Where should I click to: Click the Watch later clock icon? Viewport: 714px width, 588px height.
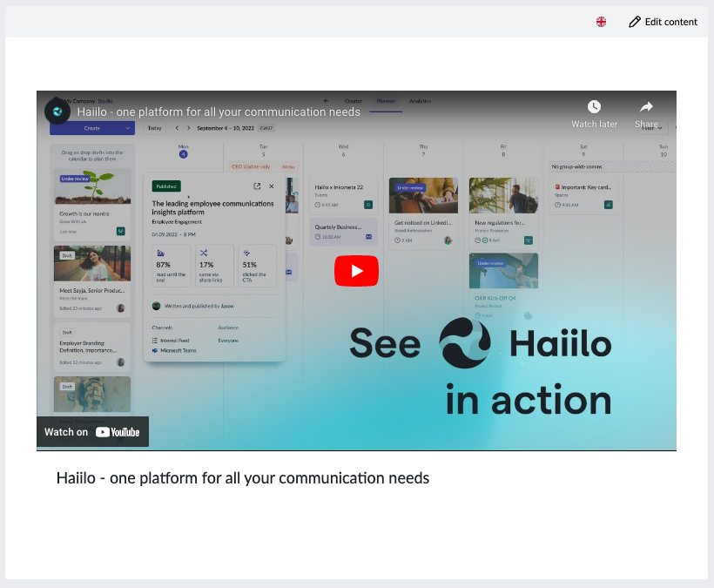594,112
